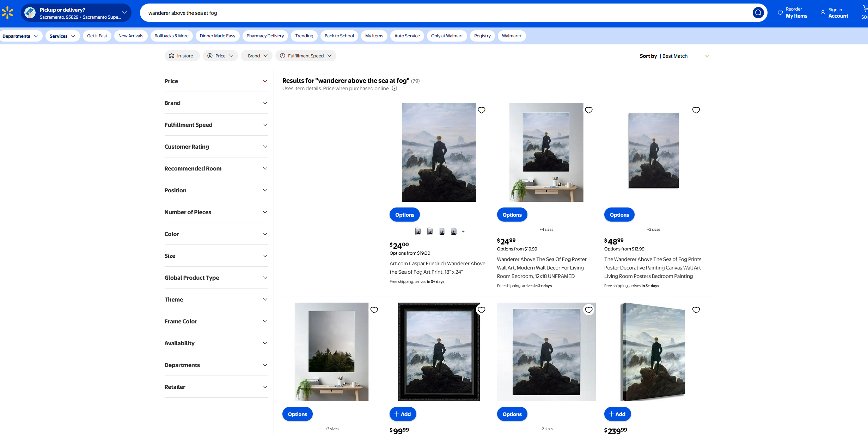This screenshot has height=434, width=868.
Task: Open Pickup or delivery location selector
Action: click(x=76, y=13)
